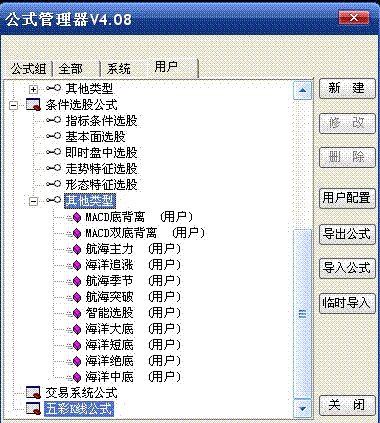
Task: Close the 公式管理器 window
Action: pos(354,18)
